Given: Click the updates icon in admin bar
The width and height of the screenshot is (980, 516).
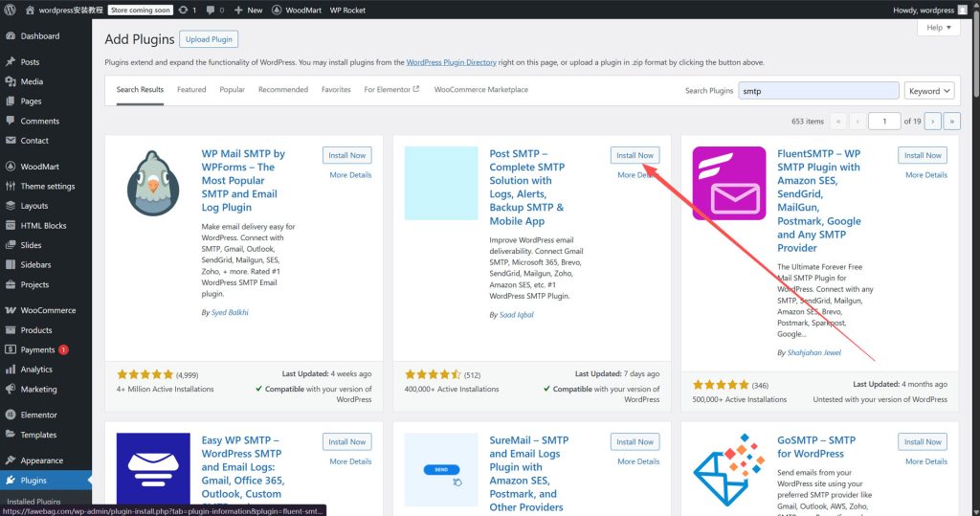Looking at the screenshot, I should [183, 10].
